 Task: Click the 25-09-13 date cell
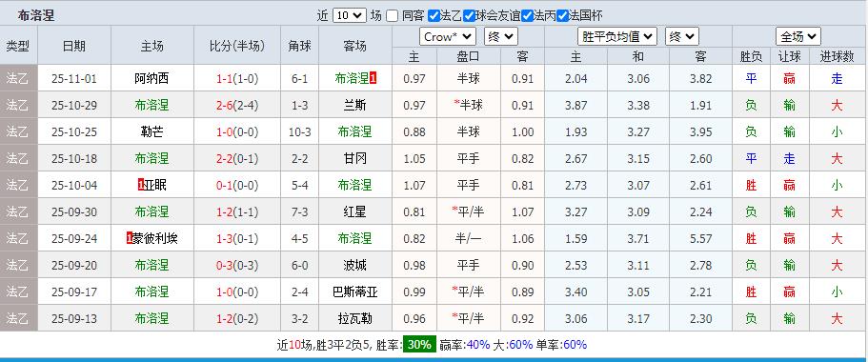tap(74, 318)
